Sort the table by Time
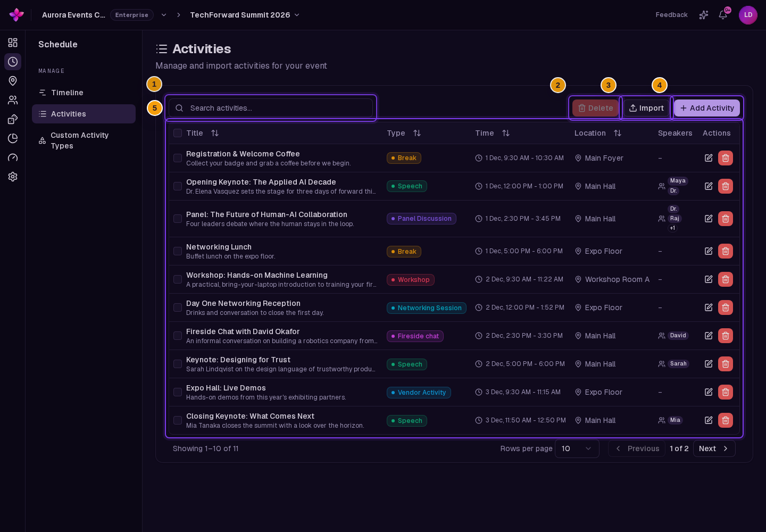766x532 pixels. (x=506, y=133)
